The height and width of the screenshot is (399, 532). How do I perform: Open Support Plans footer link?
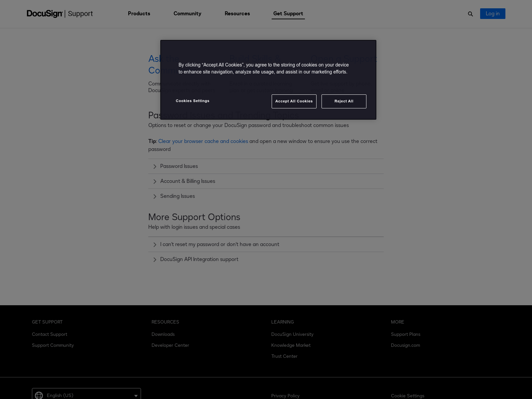[x=406, y=334]
